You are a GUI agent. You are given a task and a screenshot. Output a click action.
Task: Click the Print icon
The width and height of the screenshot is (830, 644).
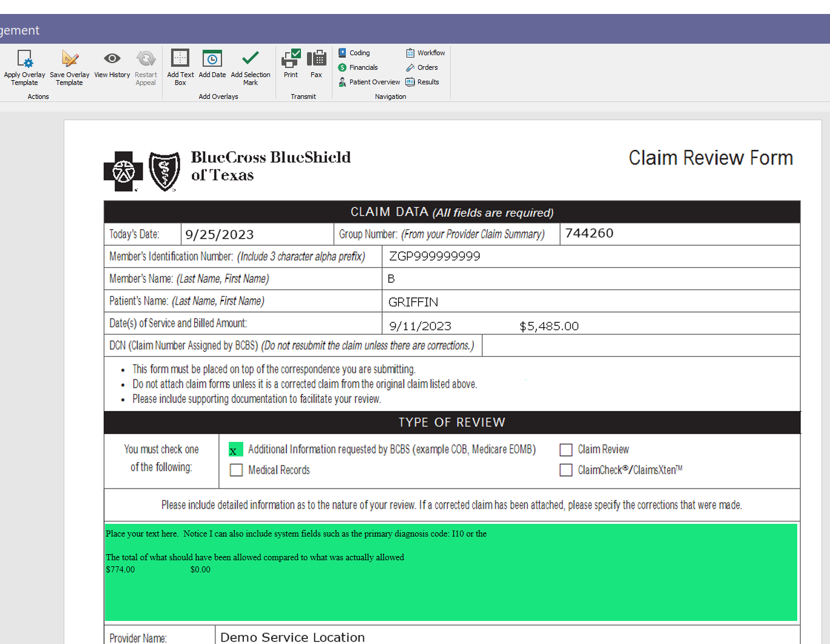[x=291, y=58]
